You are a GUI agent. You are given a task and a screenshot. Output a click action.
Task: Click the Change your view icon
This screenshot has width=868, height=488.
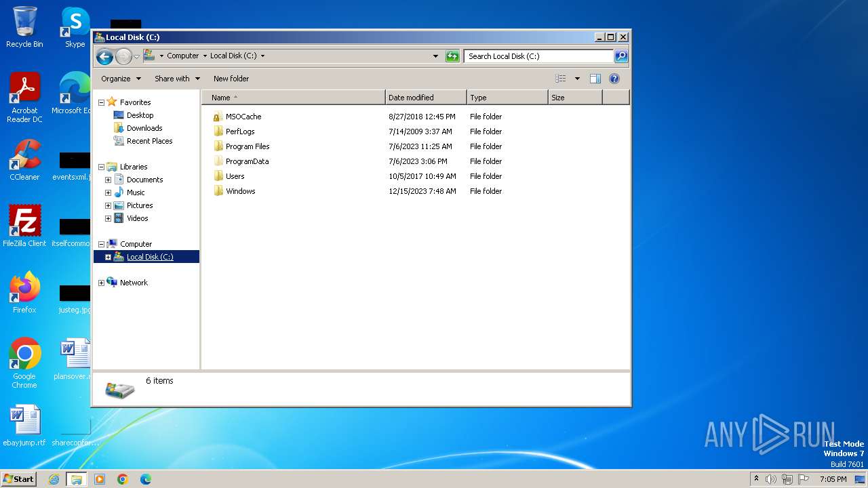[x=560, y=79]
